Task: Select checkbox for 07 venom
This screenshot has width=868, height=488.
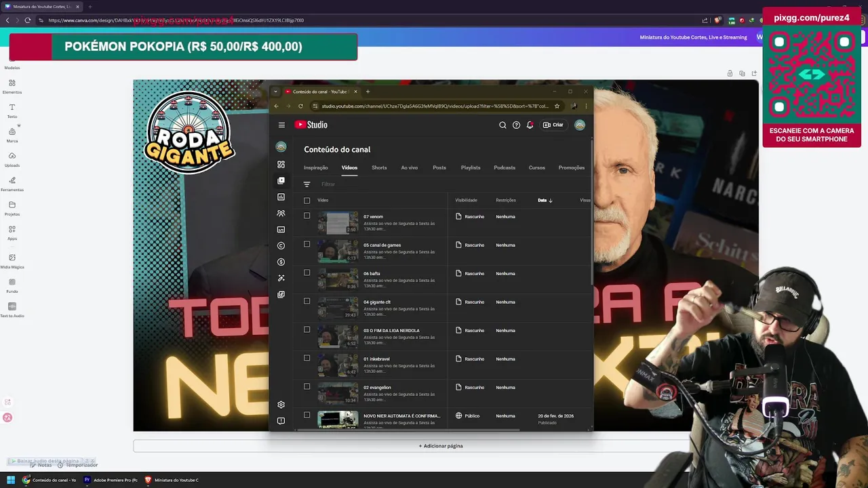Action: (307, 216)
